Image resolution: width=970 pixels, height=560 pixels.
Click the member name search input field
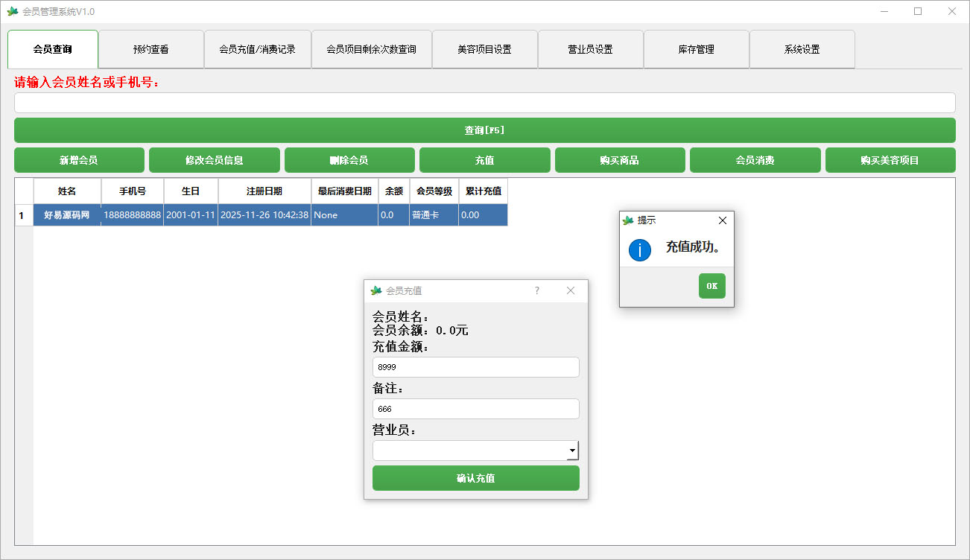pyautogui.click(x=484, y=102)
